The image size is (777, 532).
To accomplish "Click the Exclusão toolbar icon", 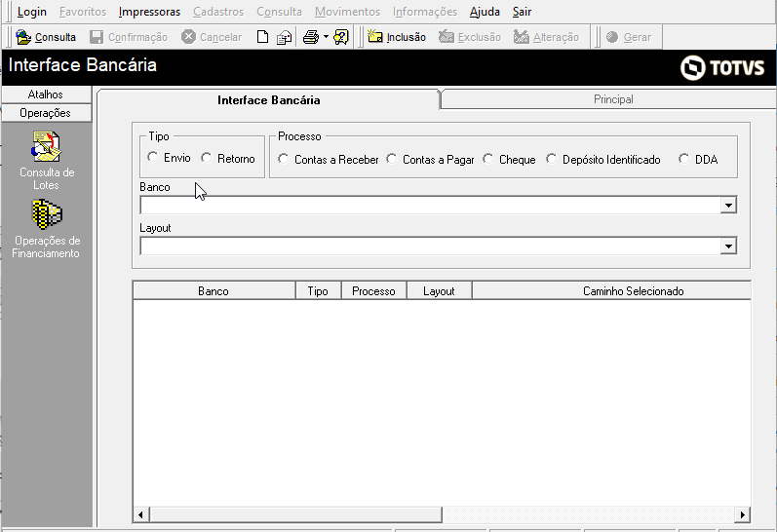I will coord(446,37).
